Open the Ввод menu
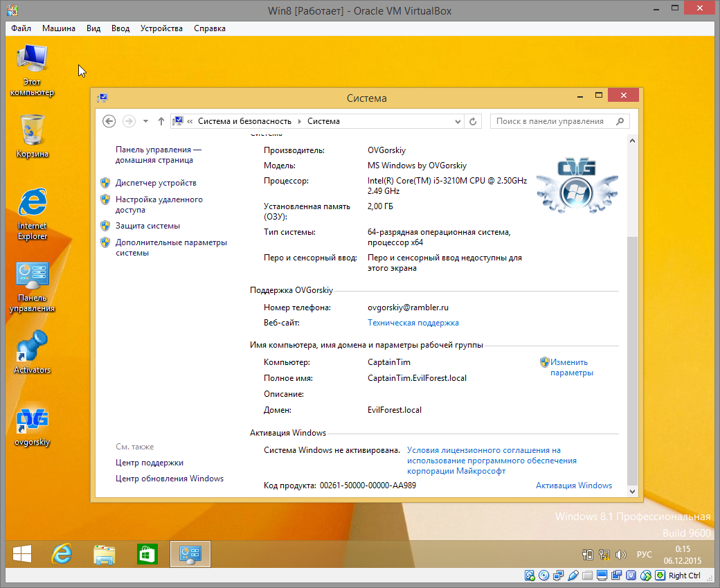This screenshot has height=588, width=720. coord(120,28)
